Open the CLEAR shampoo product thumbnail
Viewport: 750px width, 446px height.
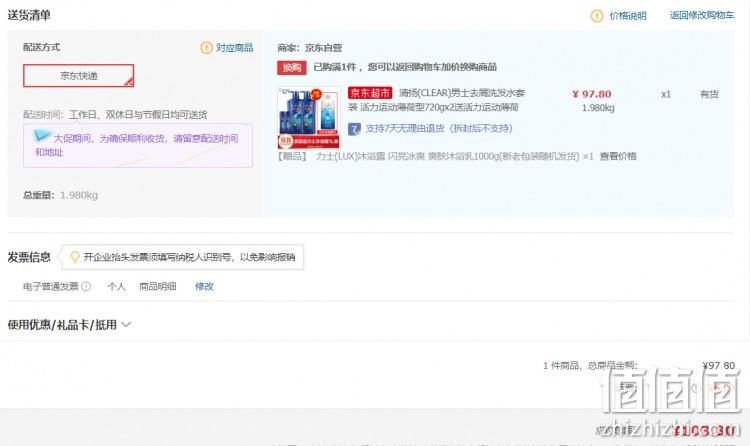coord(309,117)
